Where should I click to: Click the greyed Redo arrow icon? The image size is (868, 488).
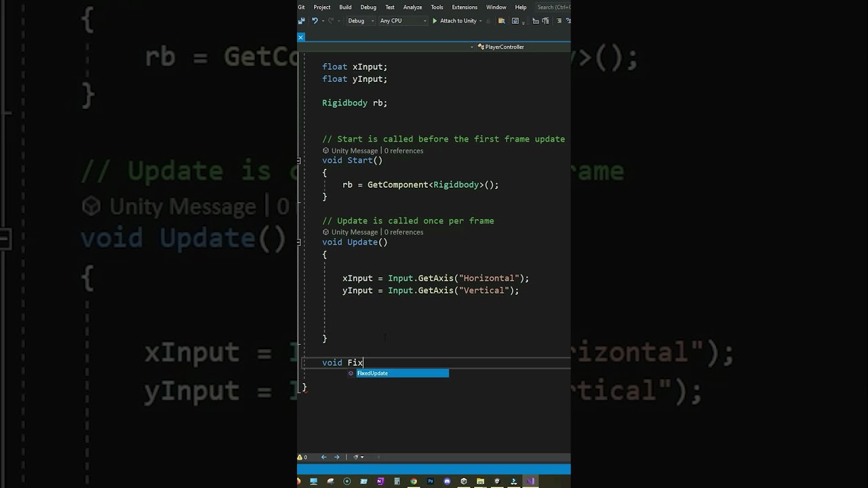pos(331,21)
